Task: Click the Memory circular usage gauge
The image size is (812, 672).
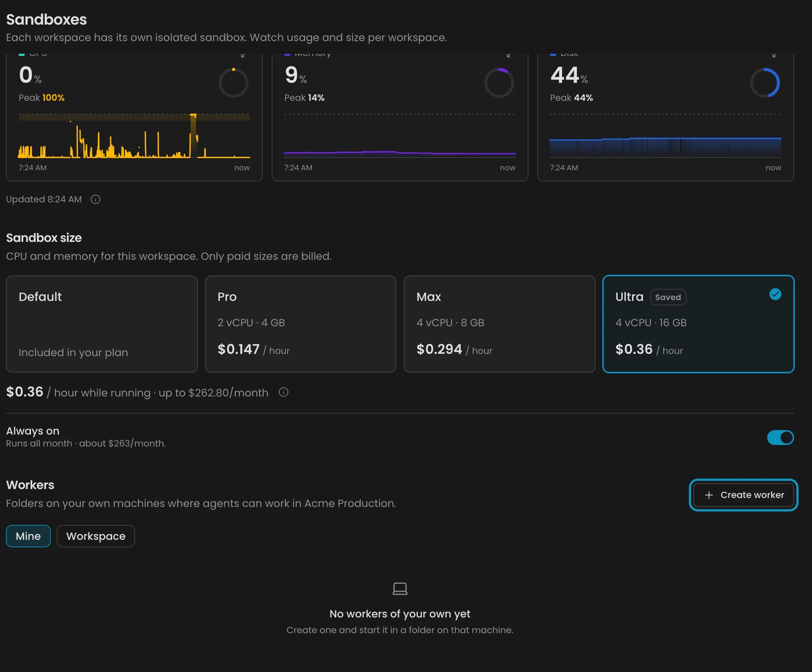Action: (x=499, y=83)
